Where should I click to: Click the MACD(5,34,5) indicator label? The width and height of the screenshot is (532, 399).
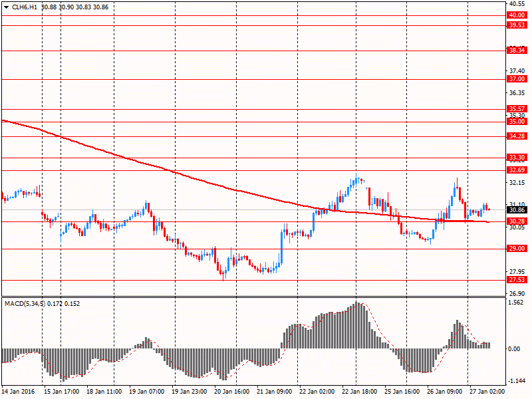25,304
